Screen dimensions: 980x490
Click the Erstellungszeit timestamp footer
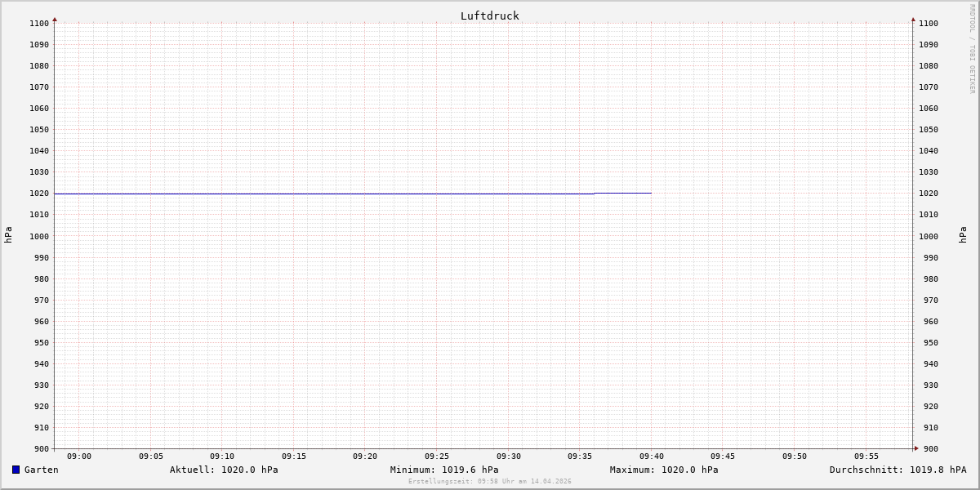pos(490,481)
